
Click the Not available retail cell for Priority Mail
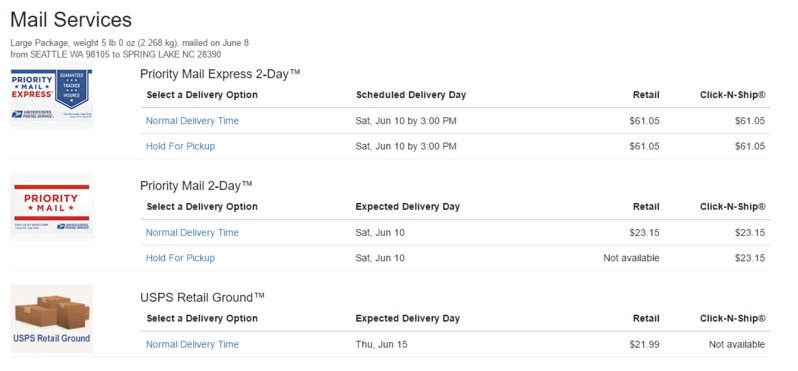click(x=631, y=258)
